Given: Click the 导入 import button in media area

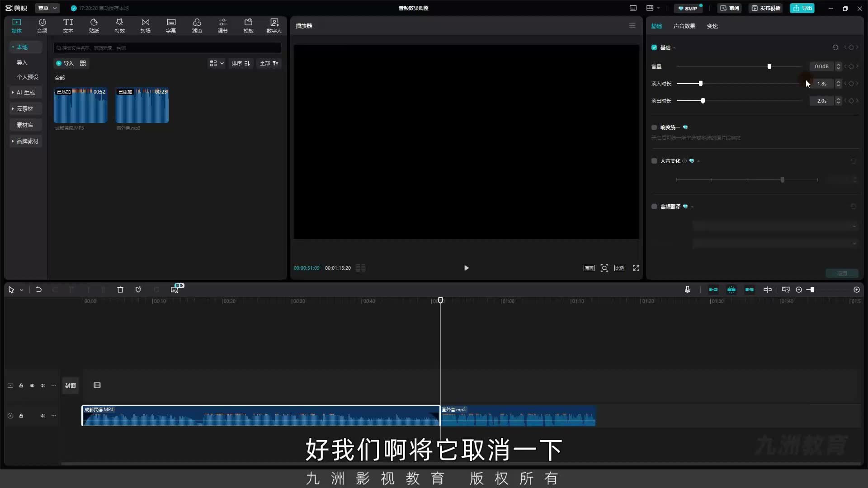Looking at the screenshot, I should point(65,63).
